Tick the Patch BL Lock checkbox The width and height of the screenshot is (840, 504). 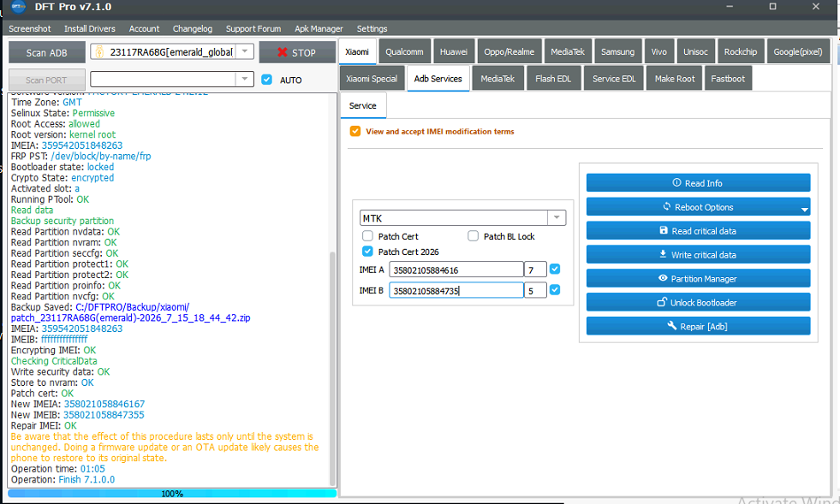[x=473, y=235]
